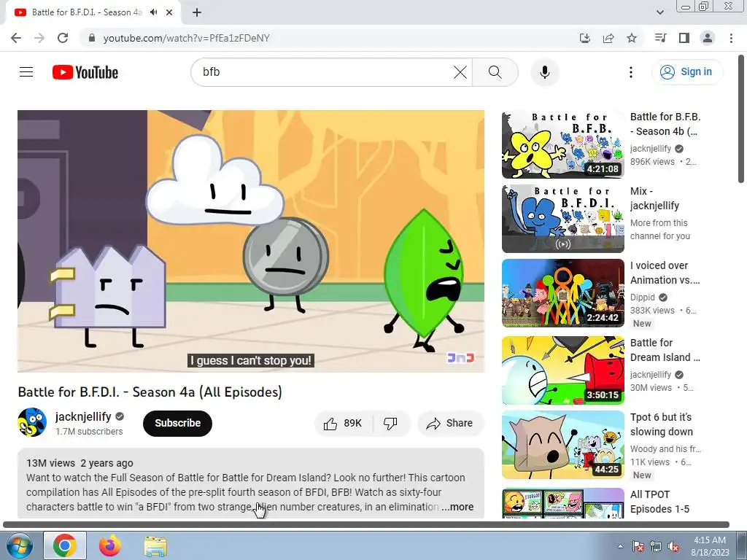
Task: Open the taskbar clock 4:15 AM
Action: click(x=710, y=546)
